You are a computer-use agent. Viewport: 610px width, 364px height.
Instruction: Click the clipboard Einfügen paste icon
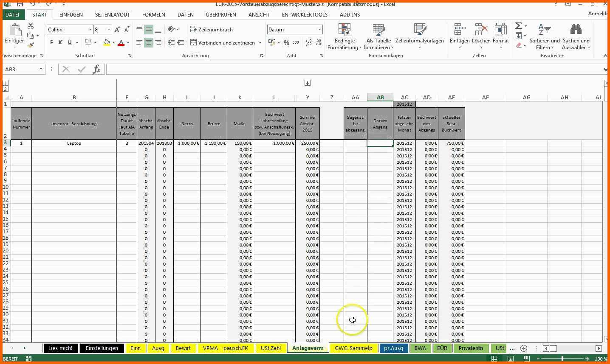pyautogui.click(x=15, y=30)
